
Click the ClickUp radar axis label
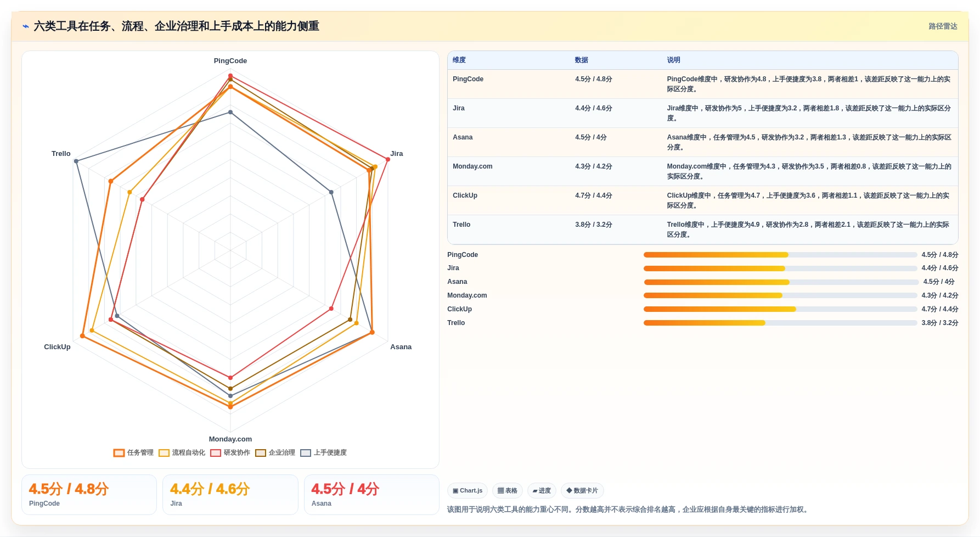[x=57, y=347]
